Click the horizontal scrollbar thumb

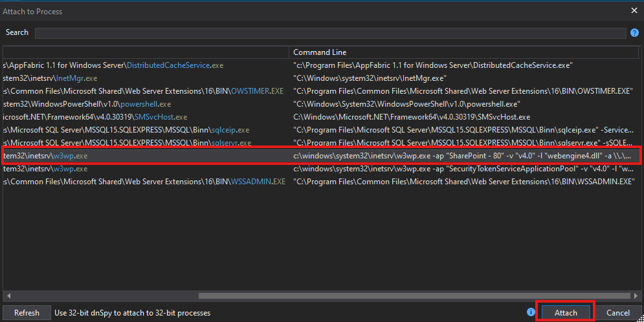click(414, 295)
